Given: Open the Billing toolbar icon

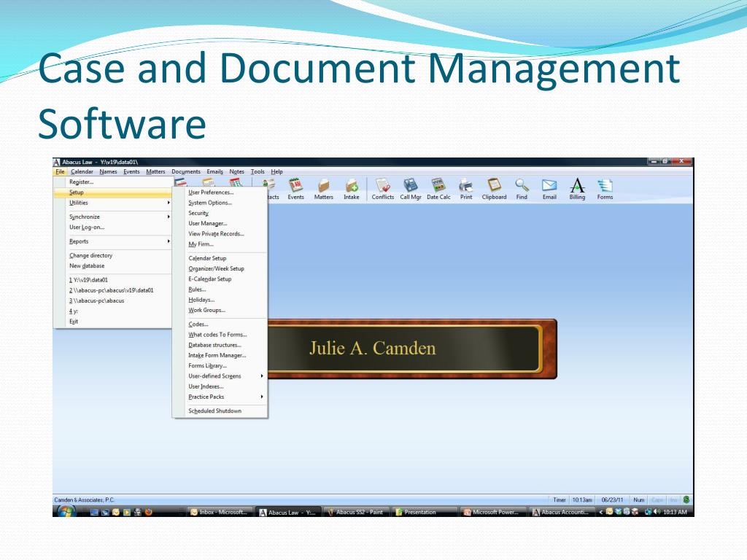Looking at the screenshot, I should 577,189.
